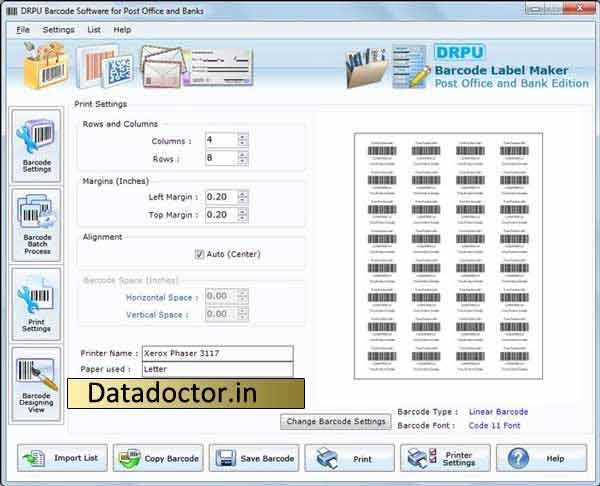Open the Barcode Settings sidebar panel
The width and height of the screenshot is (600, 486).
click(37, 145)
